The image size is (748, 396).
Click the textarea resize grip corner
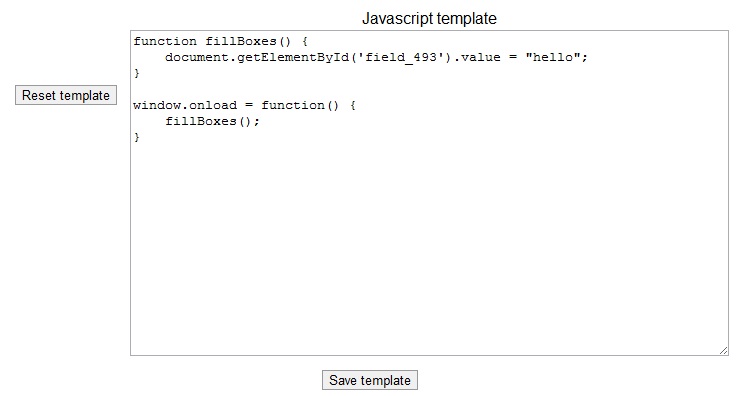pyautogui.click(x=724, y=351)
